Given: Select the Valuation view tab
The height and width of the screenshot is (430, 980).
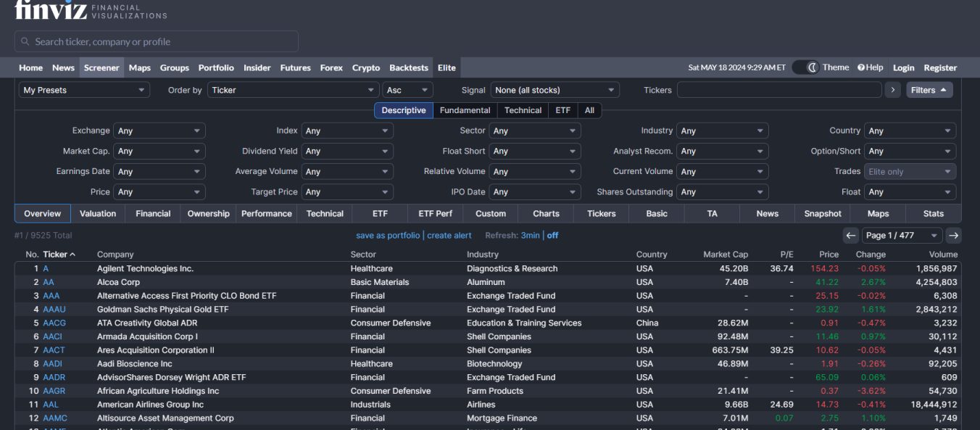Looking at the screenshot, I should tap(98, 213).
